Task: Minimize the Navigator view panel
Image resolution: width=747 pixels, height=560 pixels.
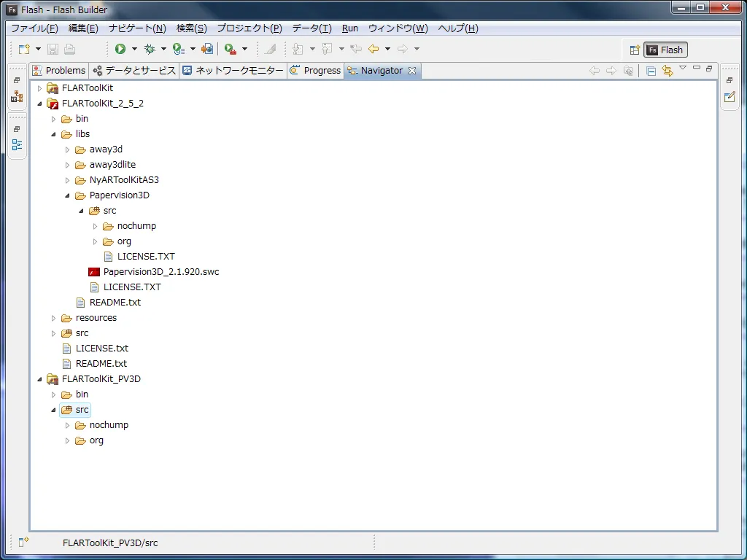Action: coord(697,68)
